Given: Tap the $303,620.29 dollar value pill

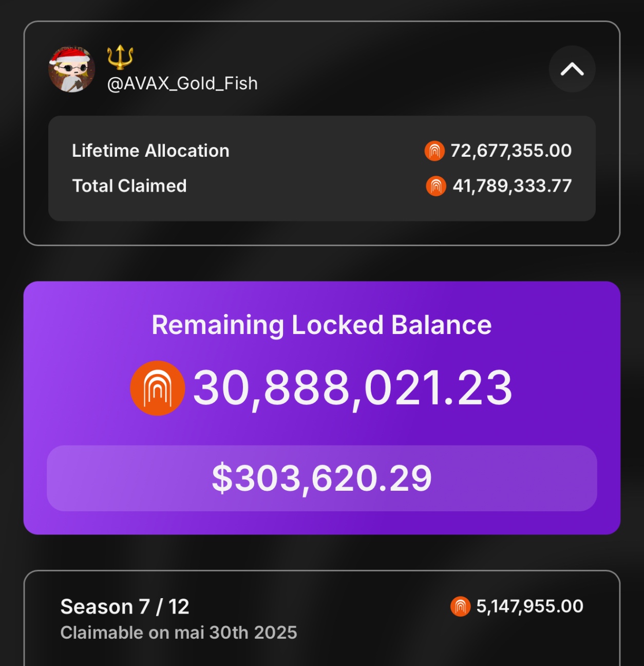Looking at the screenshot, I should pyautogui.click(x=321, y=478).
